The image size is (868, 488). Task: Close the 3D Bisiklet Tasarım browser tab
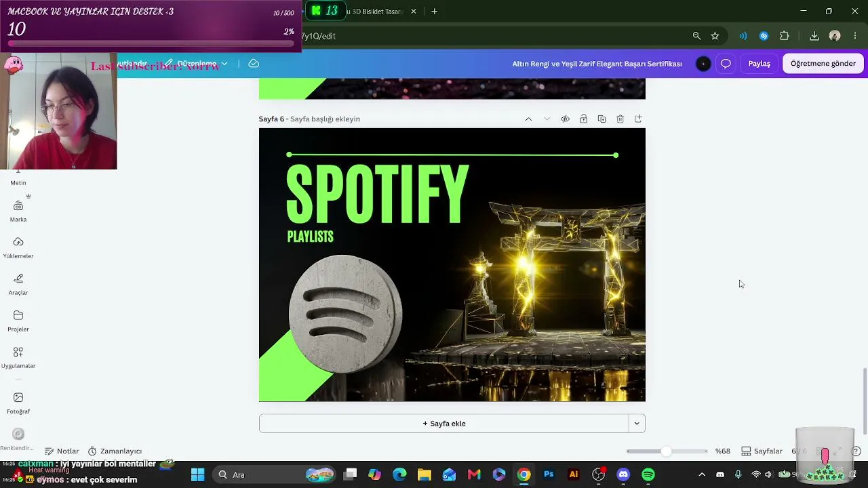point(414,12)
